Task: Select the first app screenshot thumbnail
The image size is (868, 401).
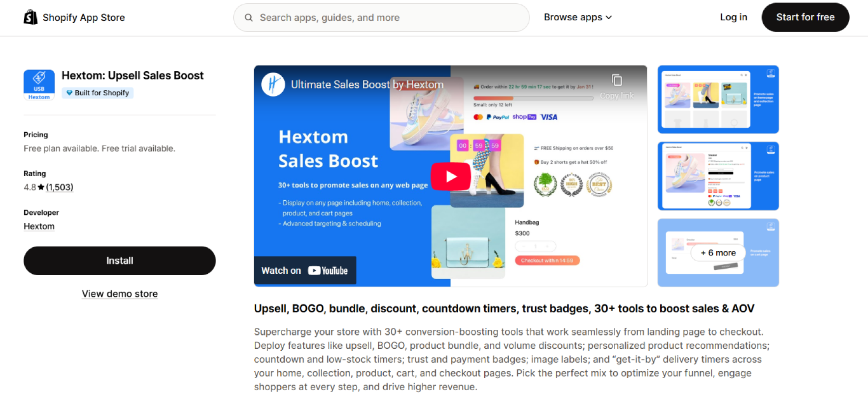Action: pos(718,99)
